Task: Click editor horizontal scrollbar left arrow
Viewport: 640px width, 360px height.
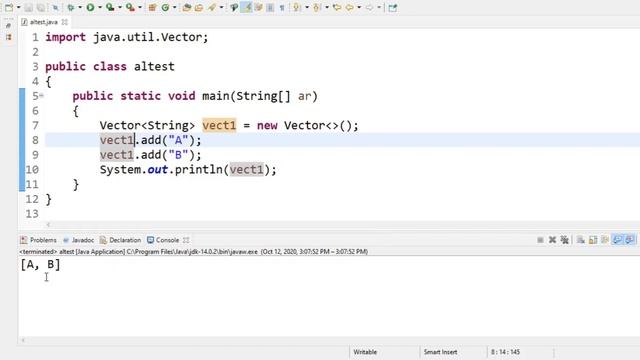Action: coord(48,224)
